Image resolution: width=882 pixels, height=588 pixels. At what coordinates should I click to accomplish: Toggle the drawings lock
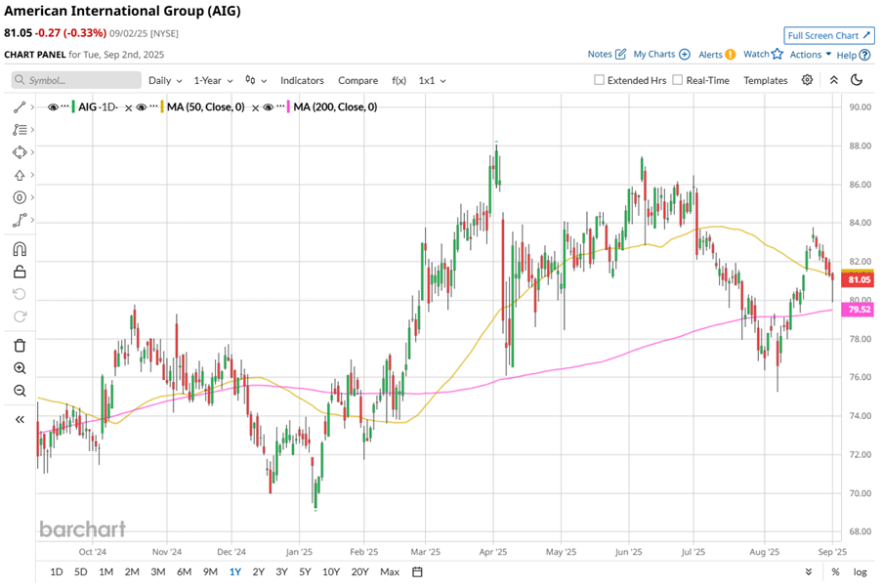pyautogui.click(x=20, y=272)
